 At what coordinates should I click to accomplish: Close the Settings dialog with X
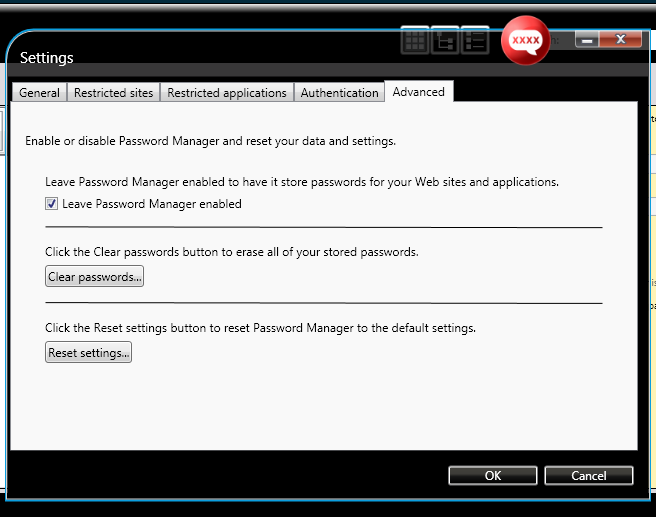click(x=622, y=40)
